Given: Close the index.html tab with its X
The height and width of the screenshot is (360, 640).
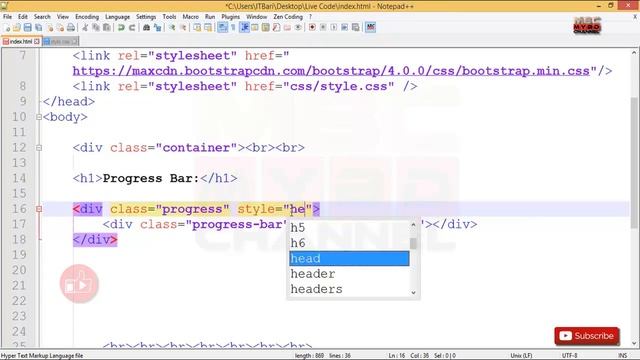Looking at the screenshot, I should [x=37, y=42].
